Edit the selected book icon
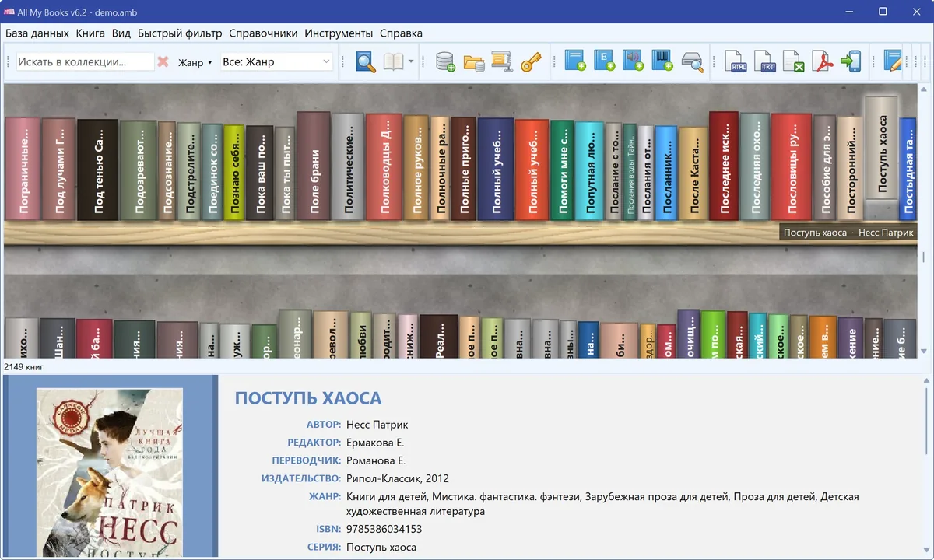 click(894, 61)
